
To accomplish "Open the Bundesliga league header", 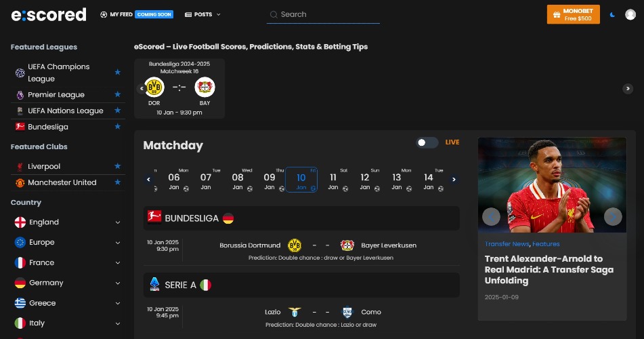I will pos(301,218).
